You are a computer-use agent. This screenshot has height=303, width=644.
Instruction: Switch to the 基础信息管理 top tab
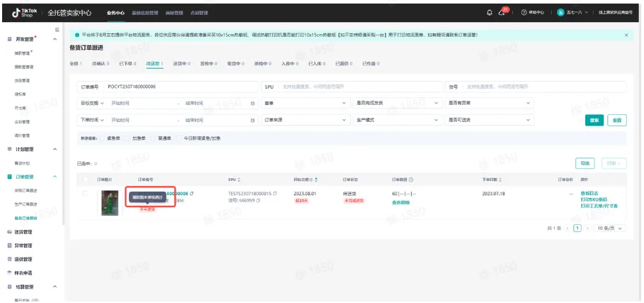(x=145, y=13)
